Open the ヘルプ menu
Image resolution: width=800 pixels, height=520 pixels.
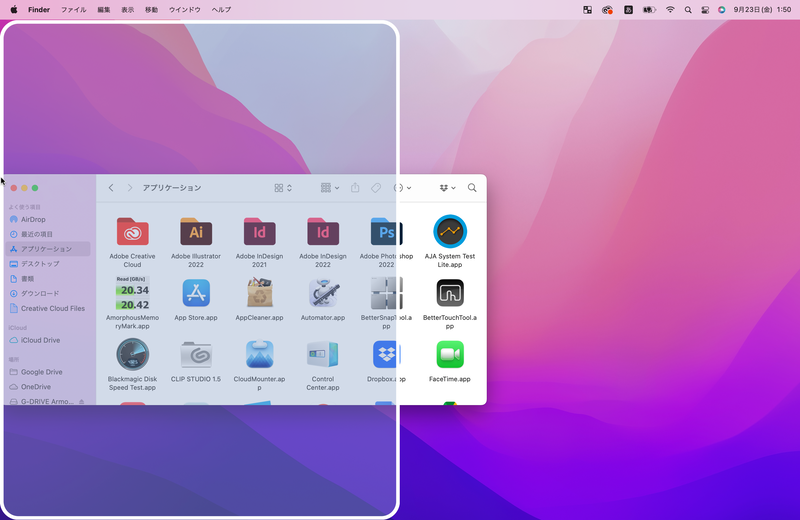pos(221,9)
